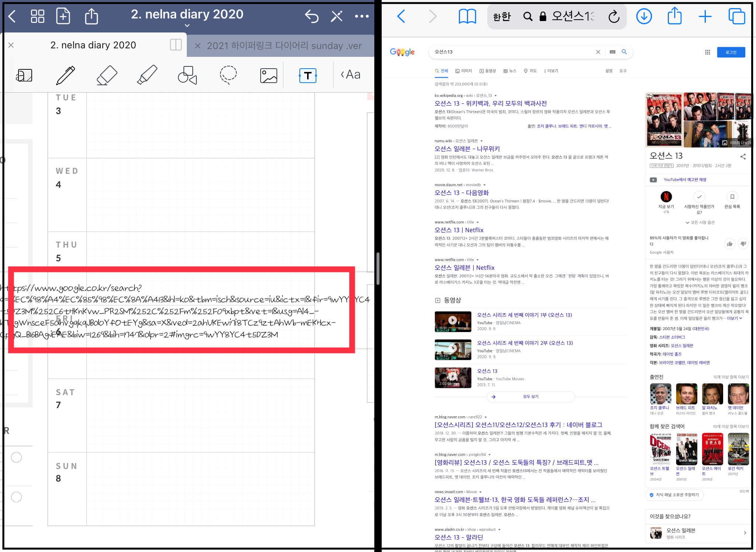Mark movie as watched checkmark
The image size is (756, 552).
(699, 197)
